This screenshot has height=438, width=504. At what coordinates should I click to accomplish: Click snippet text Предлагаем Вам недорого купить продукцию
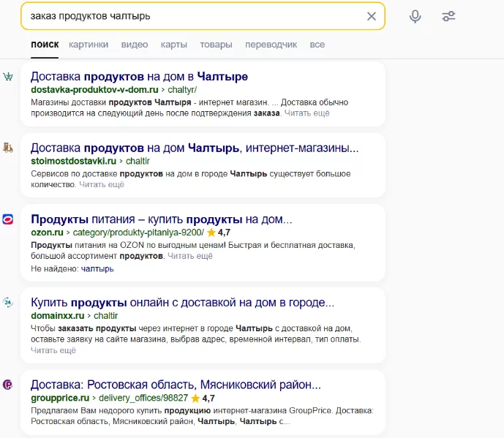121,410
